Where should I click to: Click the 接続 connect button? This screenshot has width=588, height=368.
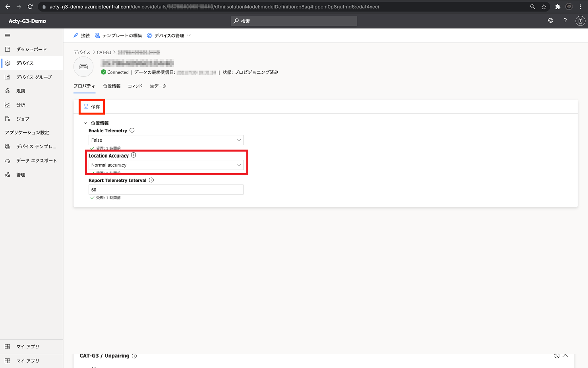point(81,35)
